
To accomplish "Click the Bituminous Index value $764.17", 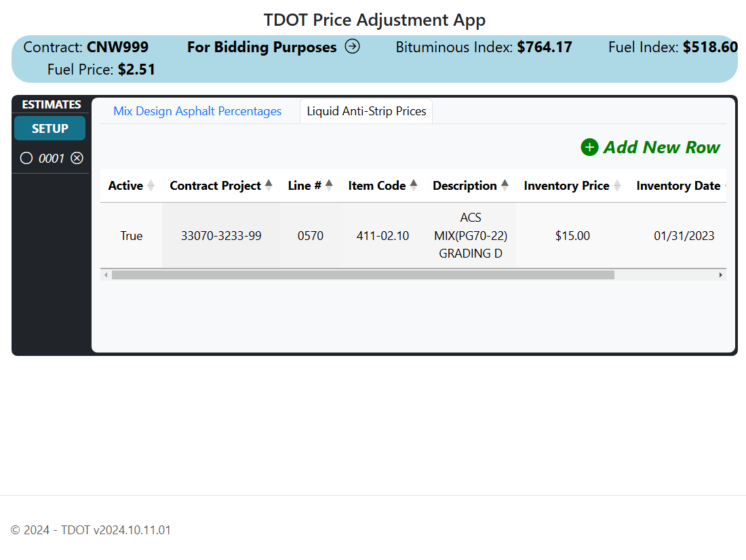I will tap(545, 47).
